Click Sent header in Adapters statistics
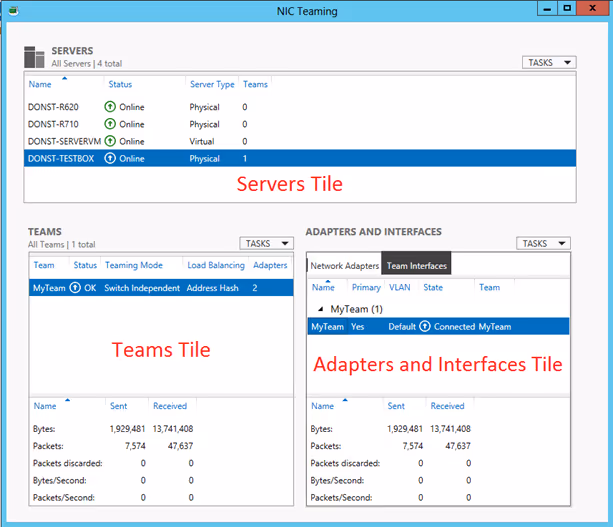 (x=396, y=406)
